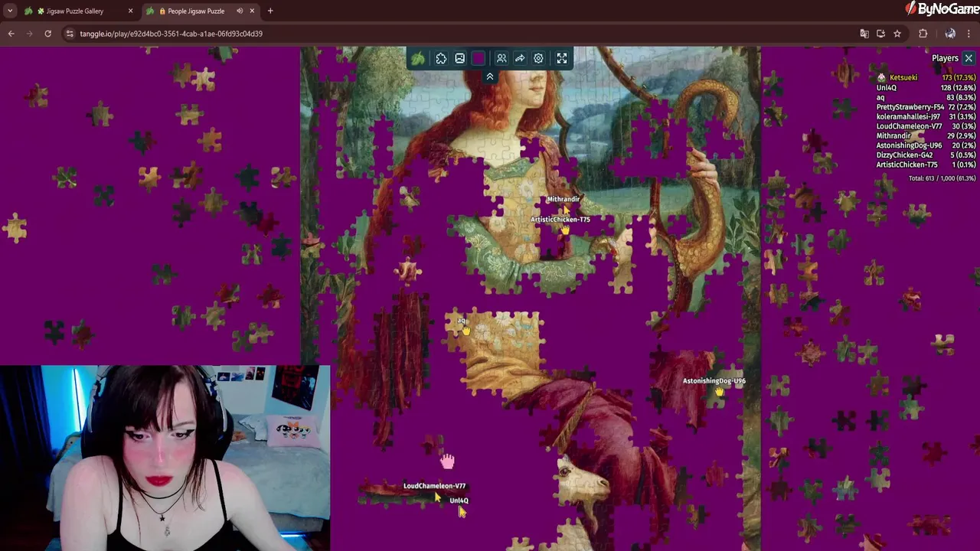Toggle the players list icon
The image size is (980, 551).
(x=501, y=58)
